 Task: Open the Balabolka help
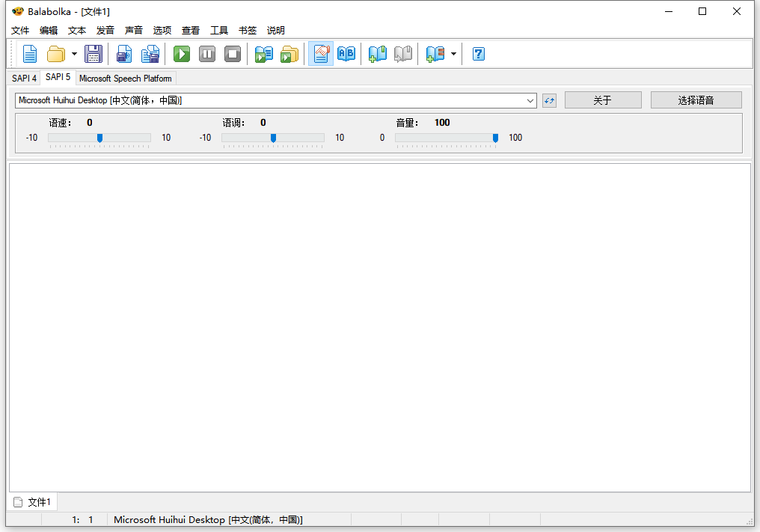click(478, 53)
